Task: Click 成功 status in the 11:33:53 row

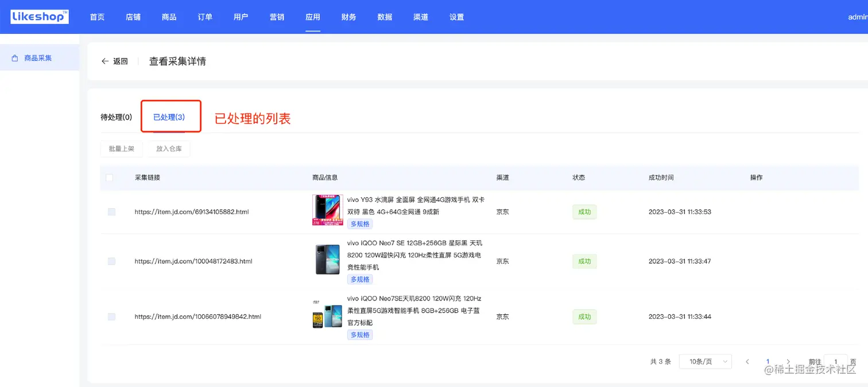Action: tap(584, 212)
